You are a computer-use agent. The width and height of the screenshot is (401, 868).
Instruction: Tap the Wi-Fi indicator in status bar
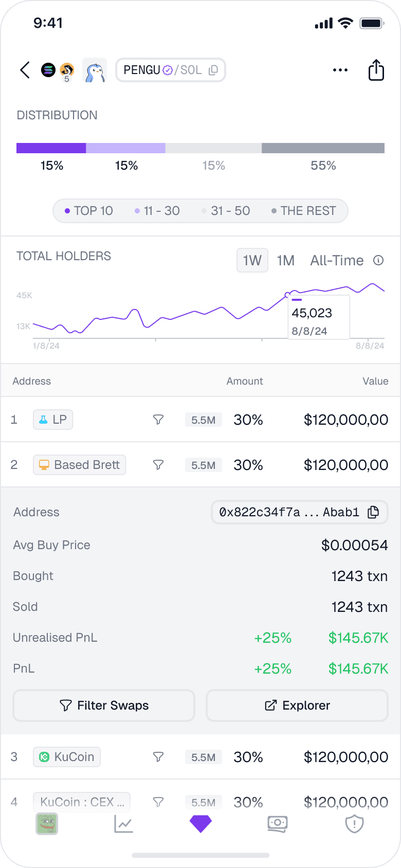(x=345, y=23)
